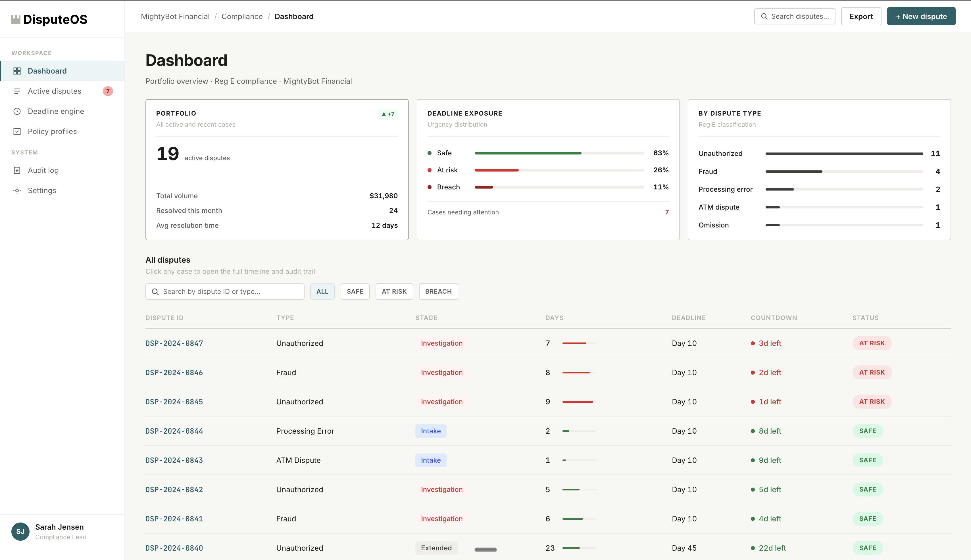Click Cases needing attention count of 7
Screen dimensions: 971x560
[x=667, y=212]
